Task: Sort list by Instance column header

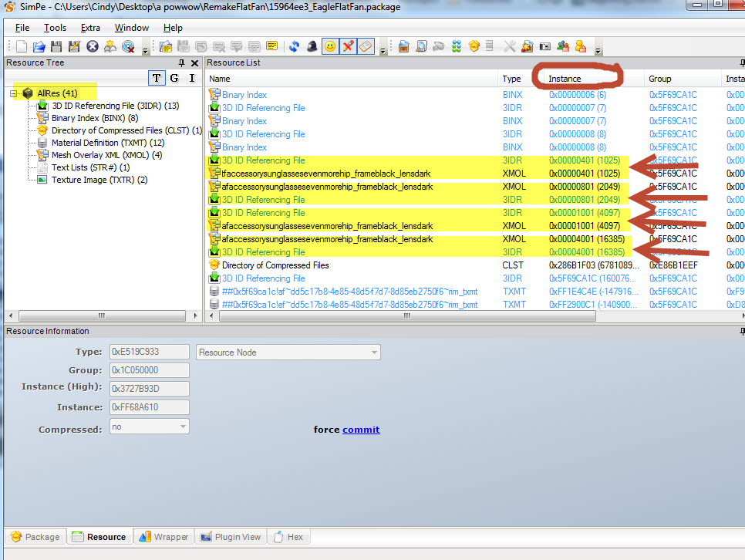Action: tap(565, 79)
